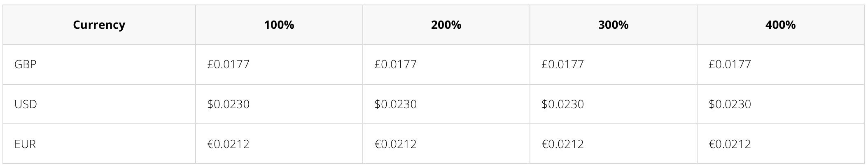Select USD price under 100%
The width and height of the screenshot is (868, 167).
click(229, 104)
